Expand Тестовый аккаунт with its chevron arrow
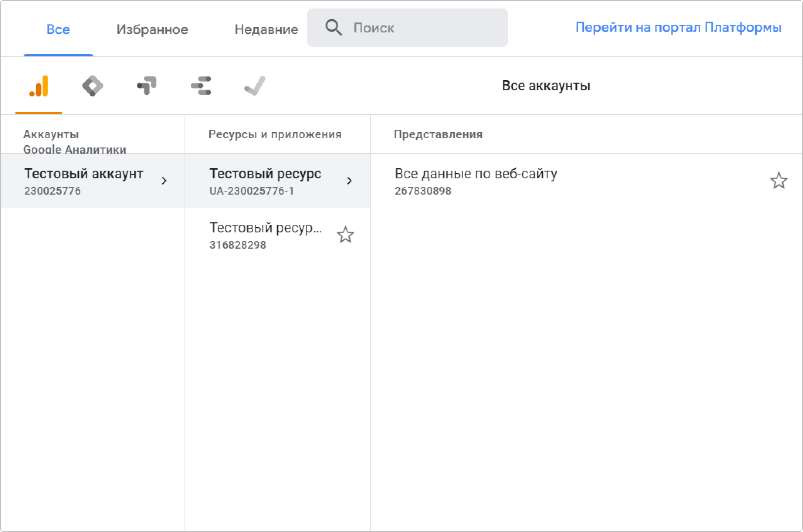This screenshot has width=803, height=532. click(x=164, y=181)
